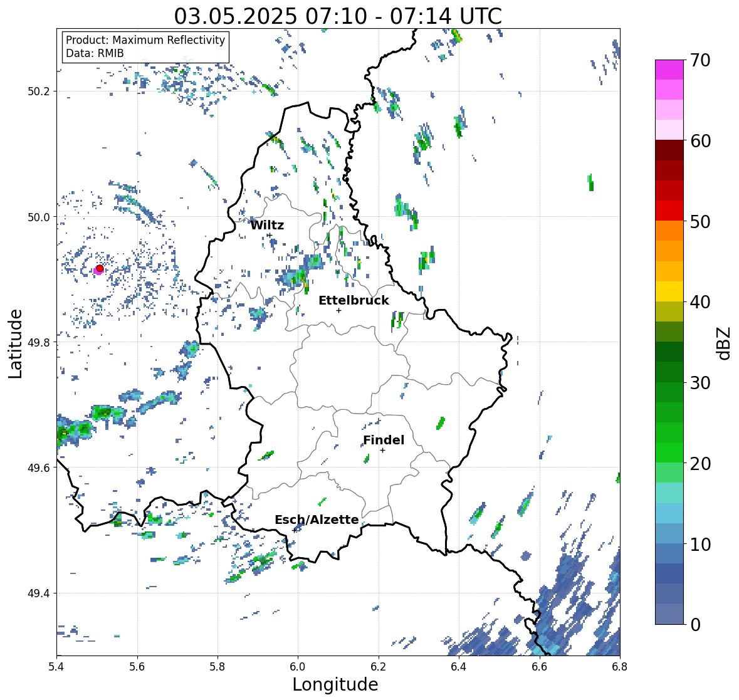Pick the turquoise colorbar swatch below 20

click(669, 493)
